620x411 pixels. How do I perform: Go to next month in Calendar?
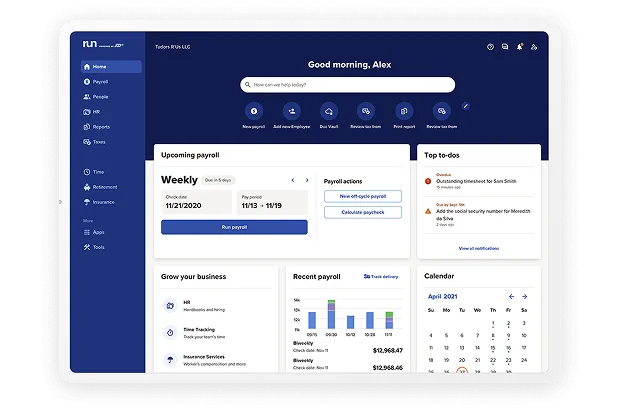525,296
